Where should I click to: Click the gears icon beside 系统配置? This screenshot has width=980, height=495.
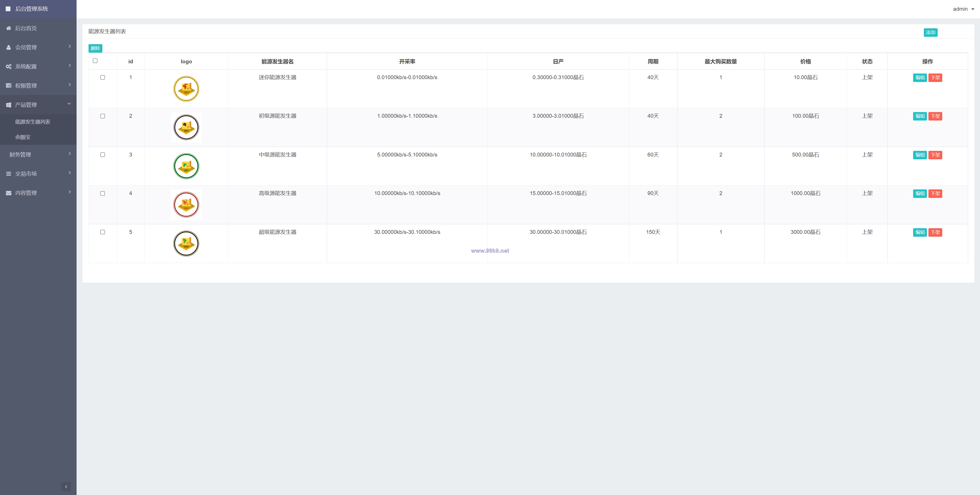(8, 66)
